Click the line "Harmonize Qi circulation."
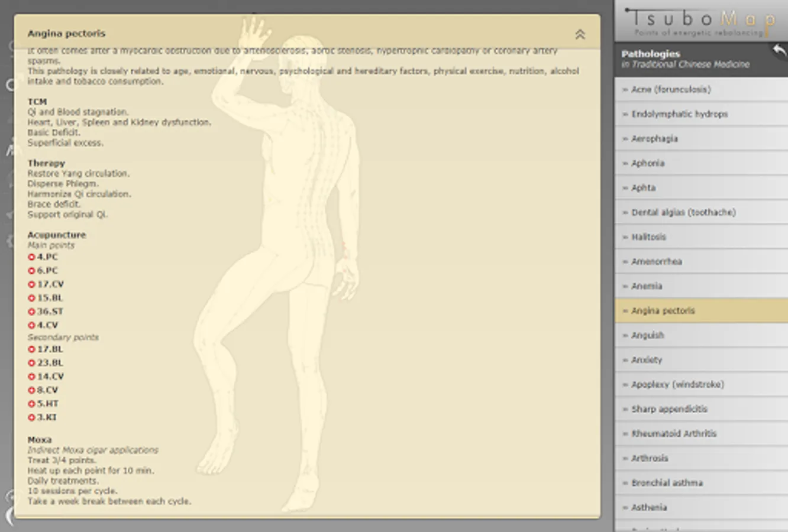The width and height of the screenshot is (788, 532). pos(79,194)
